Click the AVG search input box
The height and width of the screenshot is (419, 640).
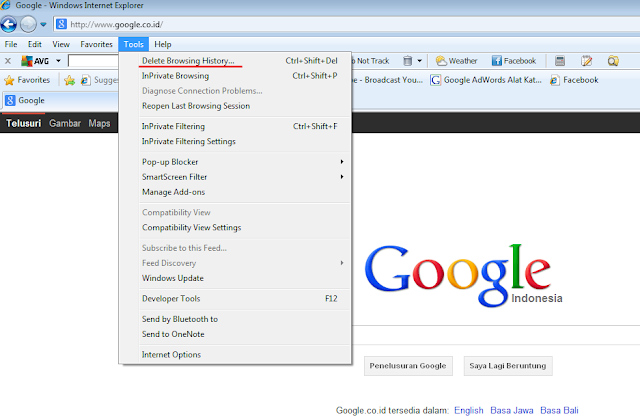click(x=93, y=61)
